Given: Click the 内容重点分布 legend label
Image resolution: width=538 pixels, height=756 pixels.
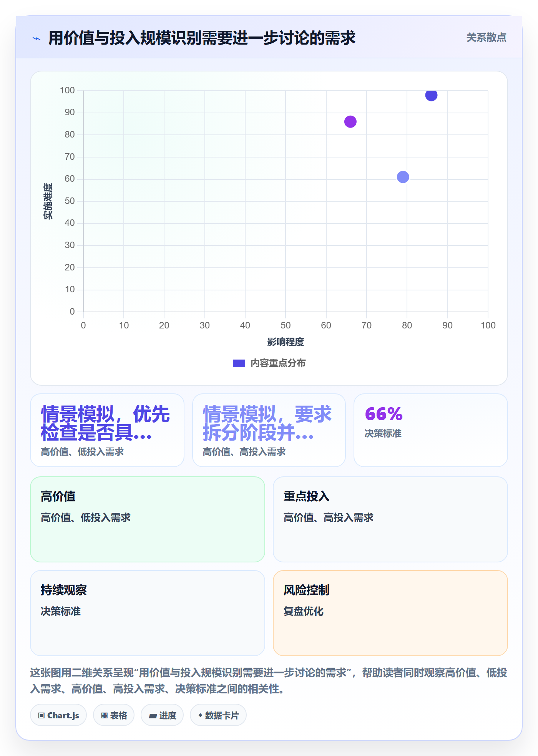Looking at the screenshot, I should tap(278, 363).
